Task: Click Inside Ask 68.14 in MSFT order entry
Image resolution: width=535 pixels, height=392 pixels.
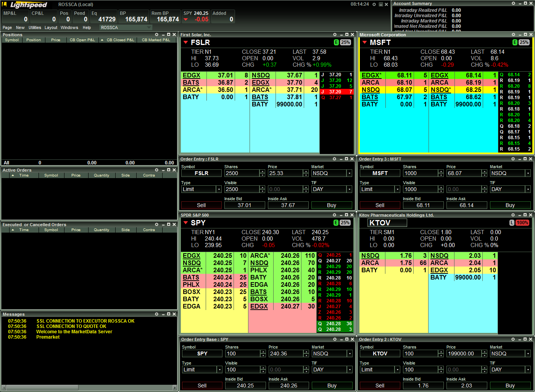Action: pyautogui.click(x=467, y=205)
